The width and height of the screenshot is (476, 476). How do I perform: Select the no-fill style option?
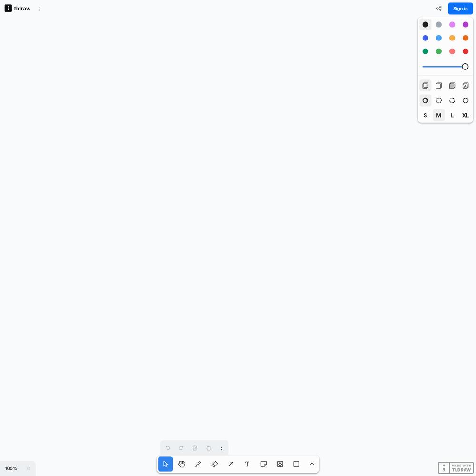click(x=425, y=86)
